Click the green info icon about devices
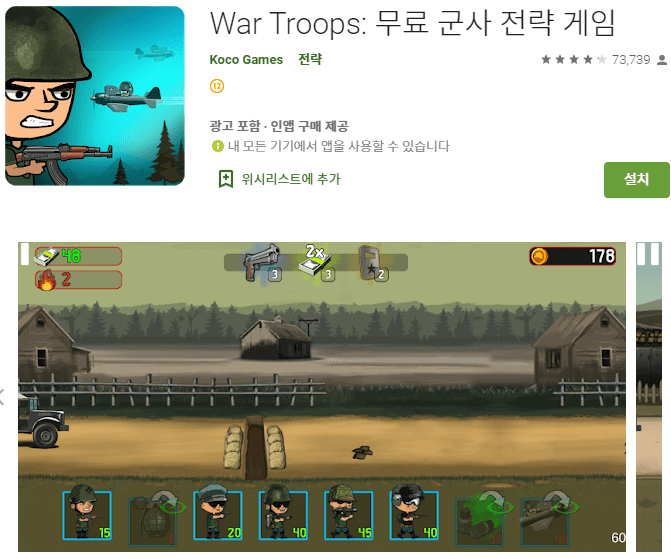The height and width of the screenshot is (559, 671). tap(217, 146)
